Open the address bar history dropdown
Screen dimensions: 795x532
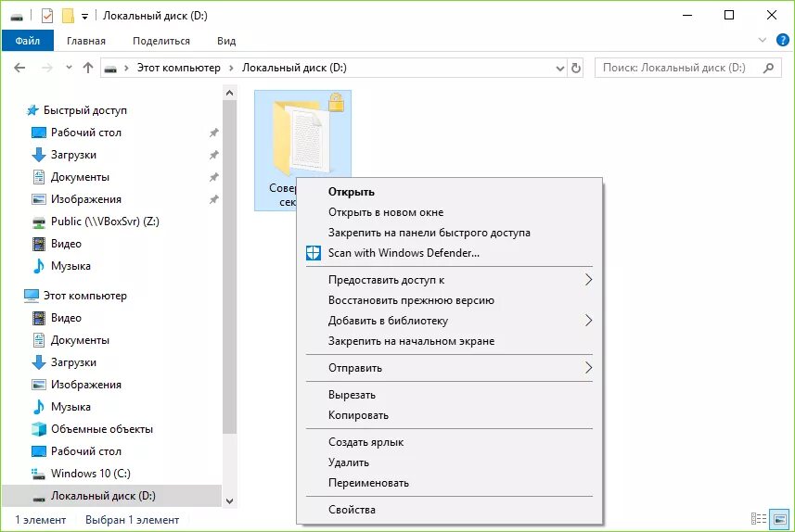tap(559, 68)
